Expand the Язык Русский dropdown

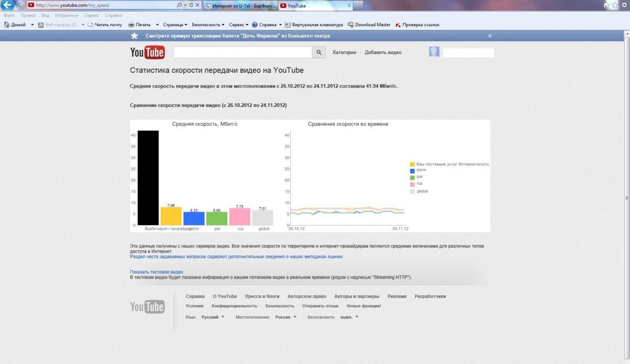213,317
